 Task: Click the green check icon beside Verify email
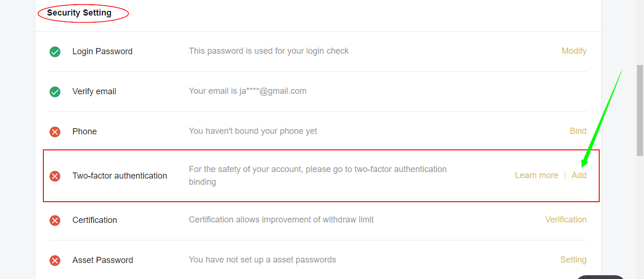click(55, 91)
